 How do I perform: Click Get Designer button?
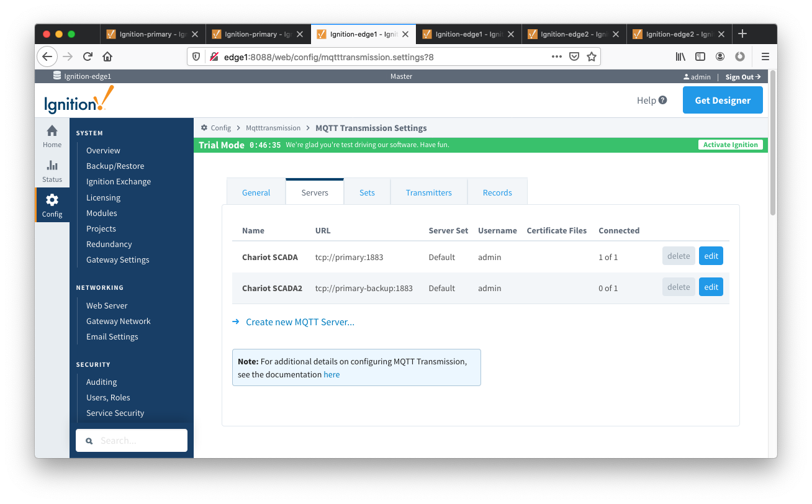[723, 100]
